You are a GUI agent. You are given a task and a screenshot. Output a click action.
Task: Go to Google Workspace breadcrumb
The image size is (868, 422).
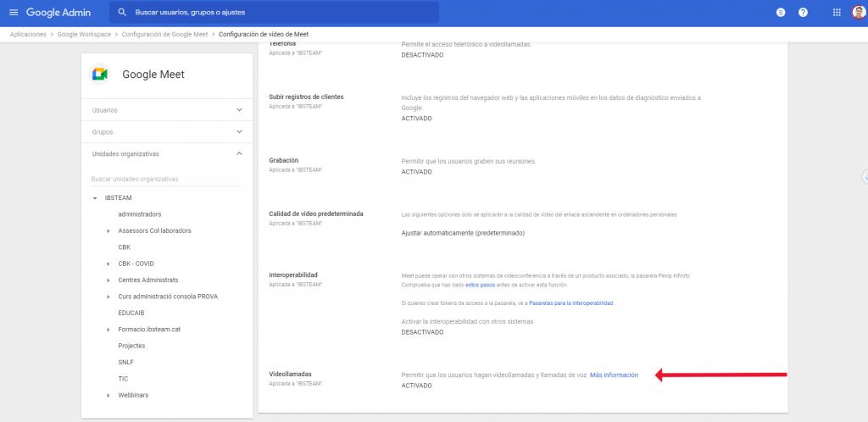86,35
